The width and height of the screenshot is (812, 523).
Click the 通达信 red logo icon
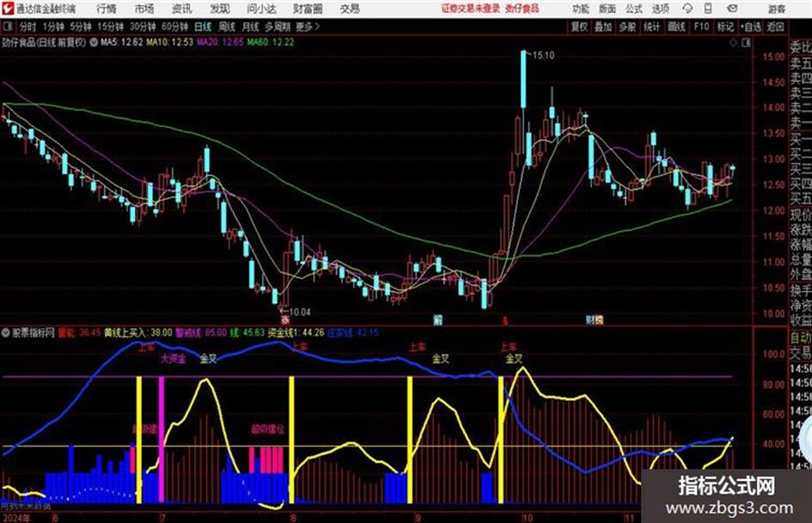click(8, 9)
